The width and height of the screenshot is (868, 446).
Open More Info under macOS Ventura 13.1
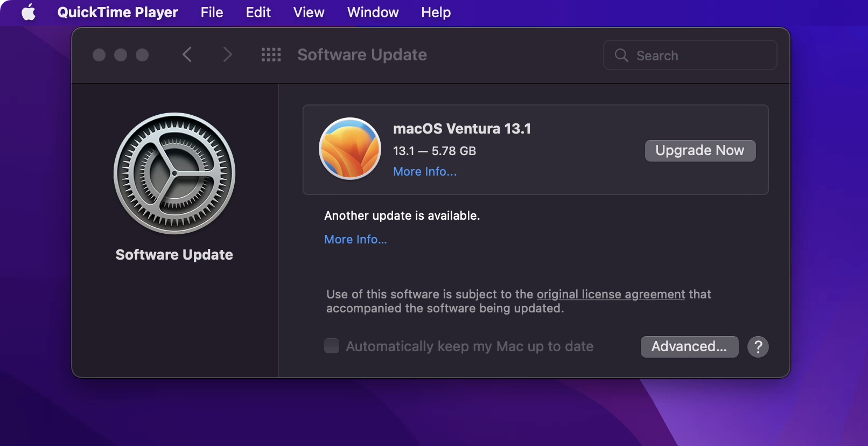pos(425,171)
